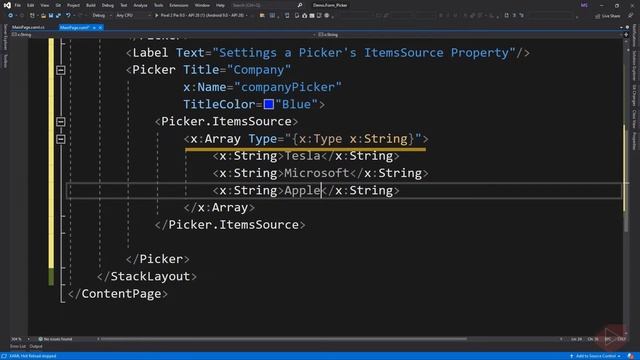
Task: Click XAML Hot Reload status text
Action: tap(33, 356)
